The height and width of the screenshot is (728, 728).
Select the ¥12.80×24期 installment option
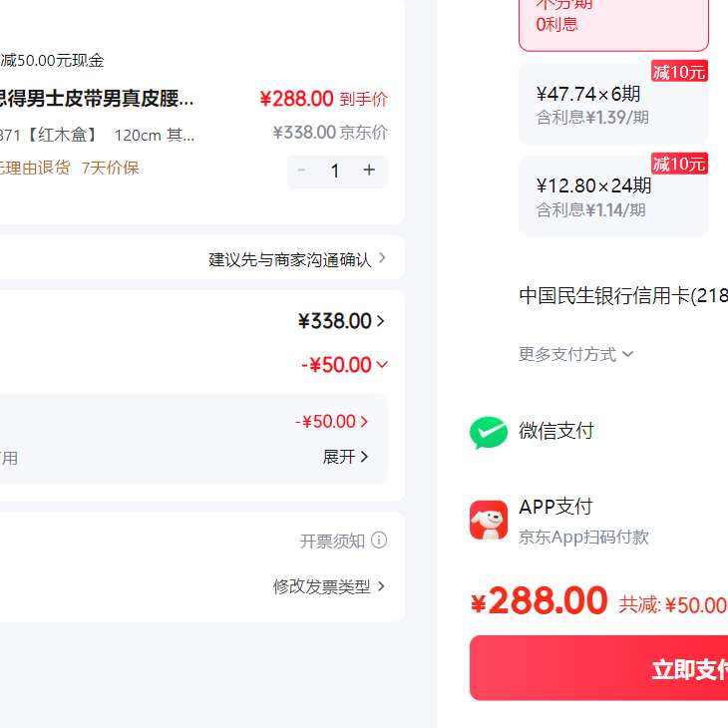pos(612,196)
